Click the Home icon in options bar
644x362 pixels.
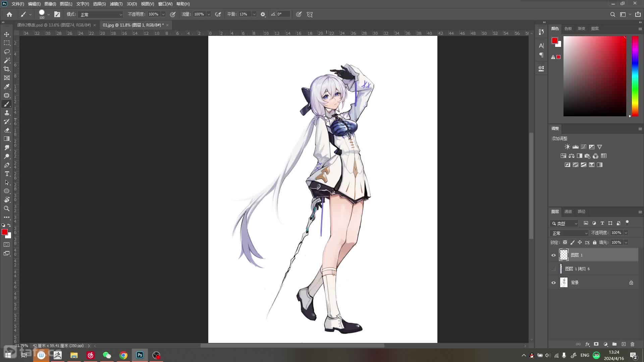[x=9, y=14]
